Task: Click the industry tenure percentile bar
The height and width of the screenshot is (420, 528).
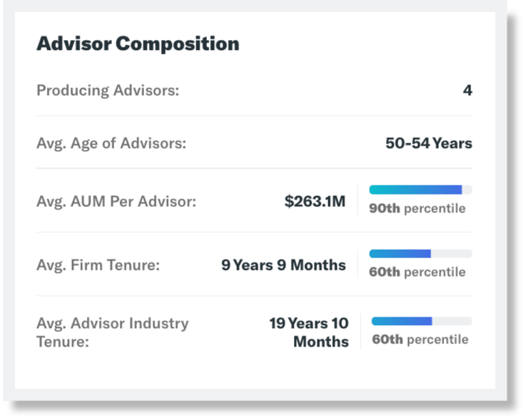Action: [422, 321]
